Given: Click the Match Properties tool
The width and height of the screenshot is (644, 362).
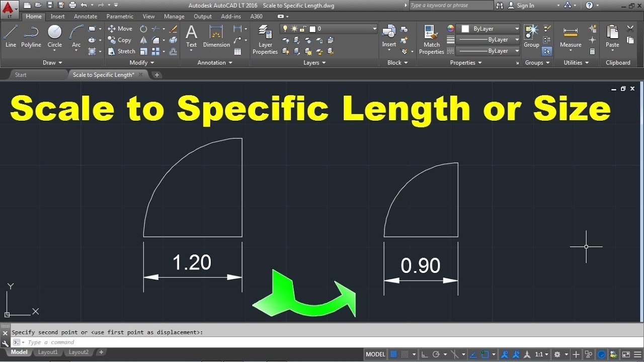Looking at the screenshot, I should 431,40.
